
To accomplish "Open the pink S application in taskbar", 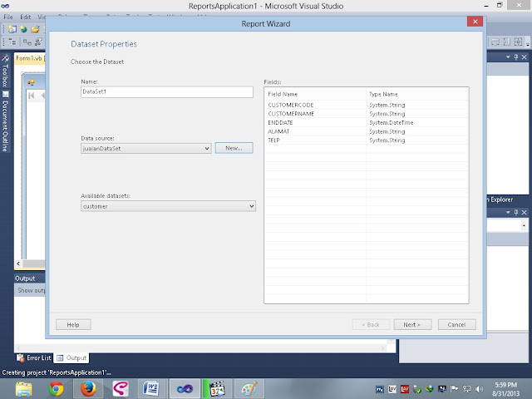I will [121, 388].
